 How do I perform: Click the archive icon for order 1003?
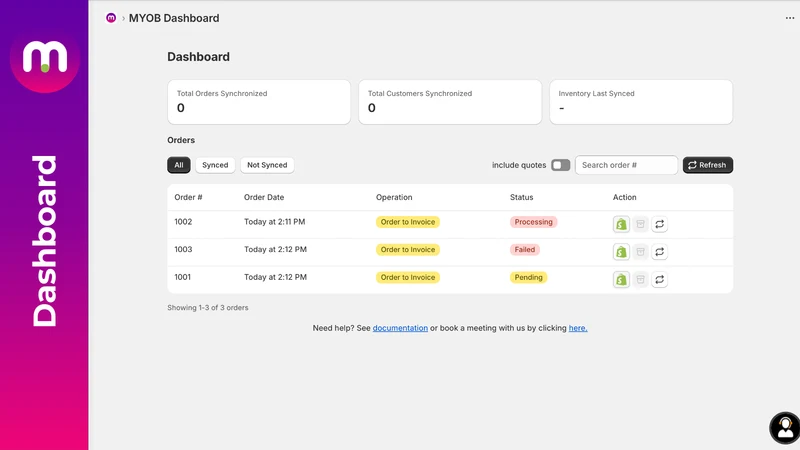640,252
